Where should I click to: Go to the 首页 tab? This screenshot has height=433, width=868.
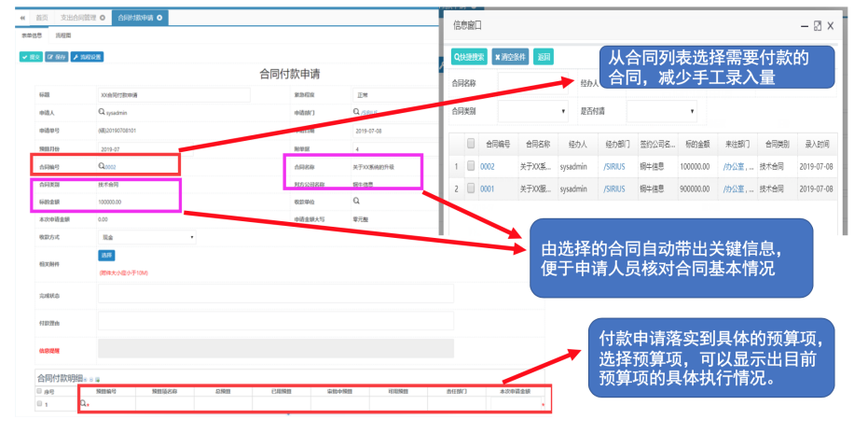click(42, 18)
